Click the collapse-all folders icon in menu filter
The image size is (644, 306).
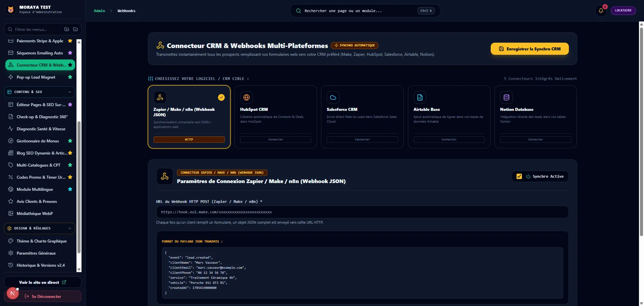(75, 29)
